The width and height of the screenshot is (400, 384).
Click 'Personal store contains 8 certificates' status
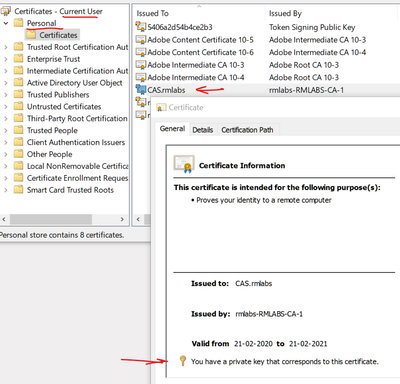click(62, 235)
